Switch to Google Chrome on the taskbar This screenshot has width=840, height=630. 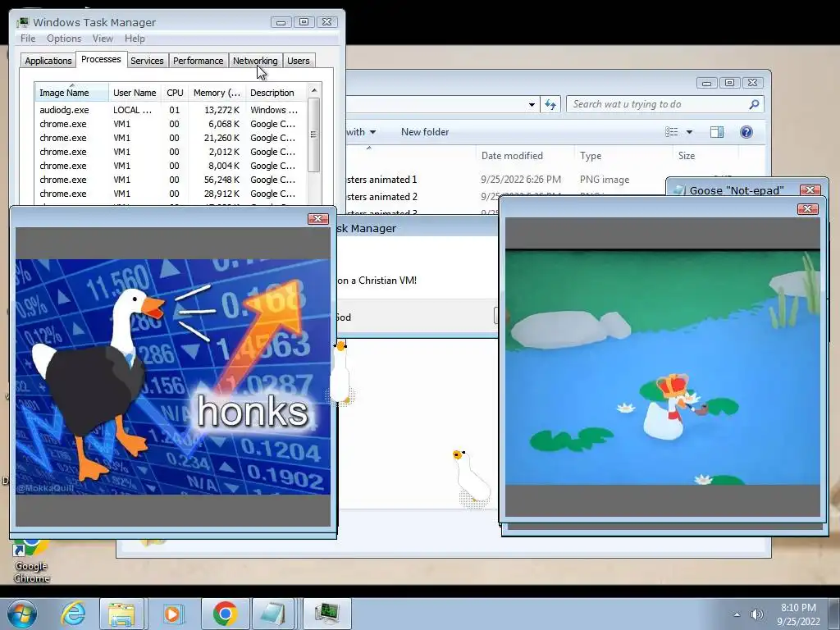[225, 614]
